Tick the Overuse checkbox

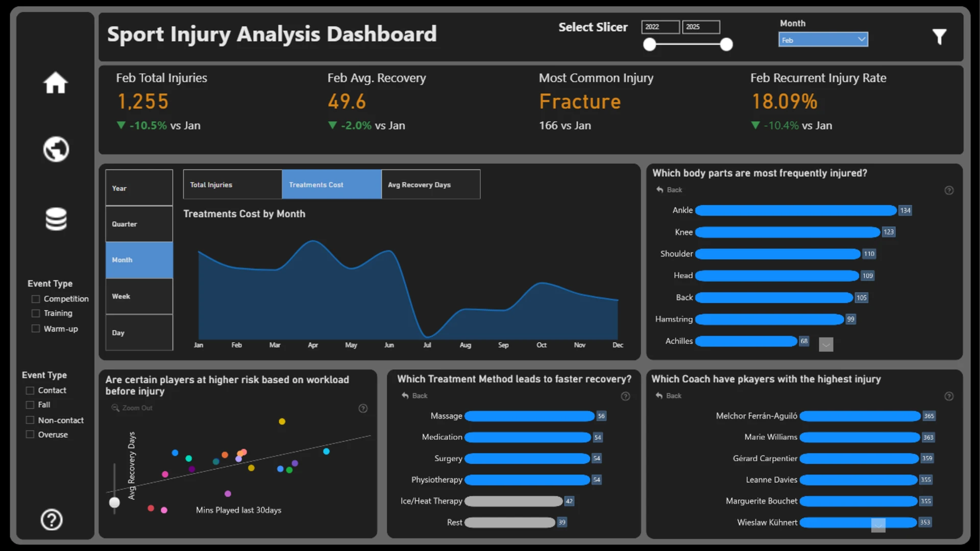coord(30,435)
